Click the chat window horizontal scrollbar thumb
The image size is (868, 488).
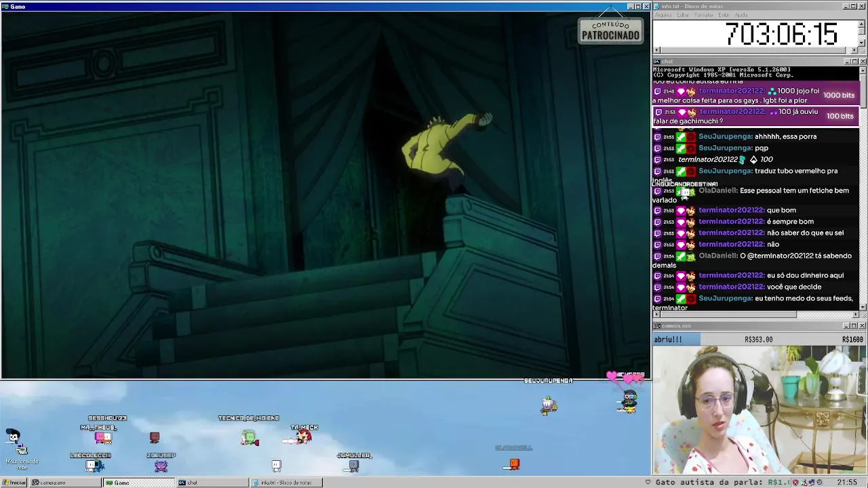[x=728, y=314]
